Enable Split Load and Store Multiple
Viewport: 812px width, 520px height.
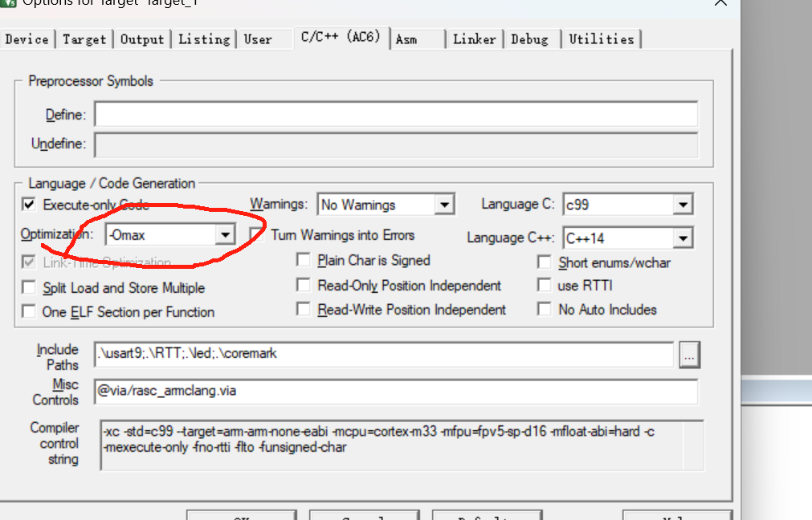tap(29, 287)
